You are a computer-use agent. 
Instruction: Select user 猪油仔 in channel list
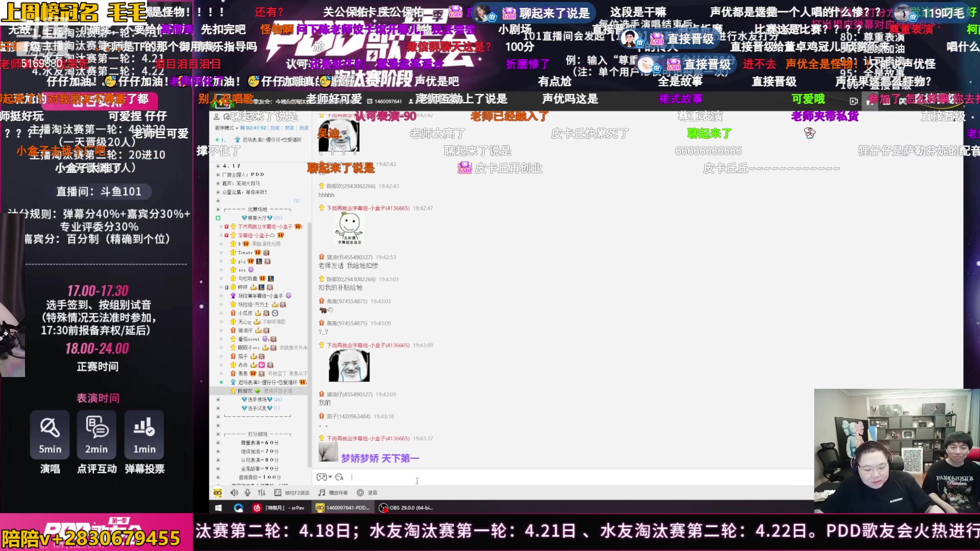(x=245, y=331)
